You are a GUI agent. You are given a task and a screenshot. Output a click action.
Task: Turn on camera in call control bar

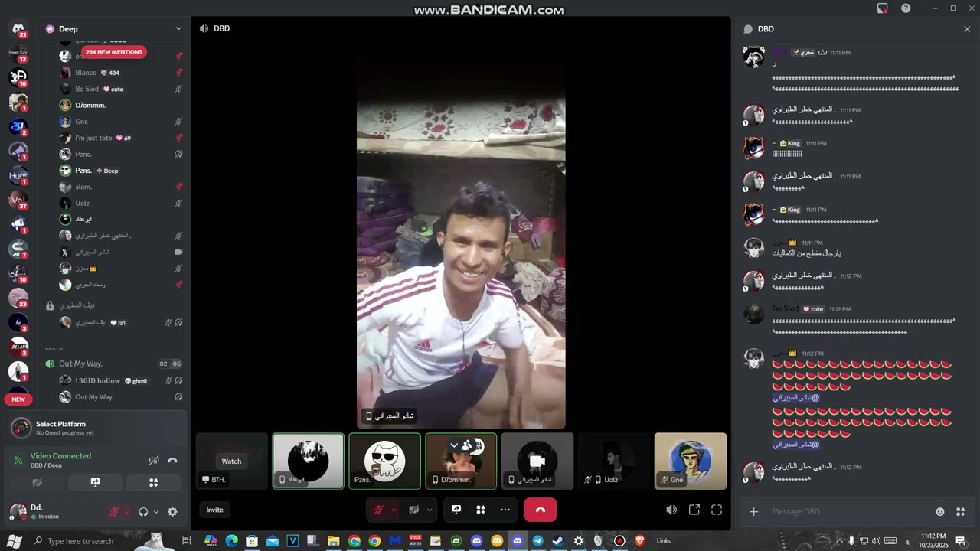point(413,510)
